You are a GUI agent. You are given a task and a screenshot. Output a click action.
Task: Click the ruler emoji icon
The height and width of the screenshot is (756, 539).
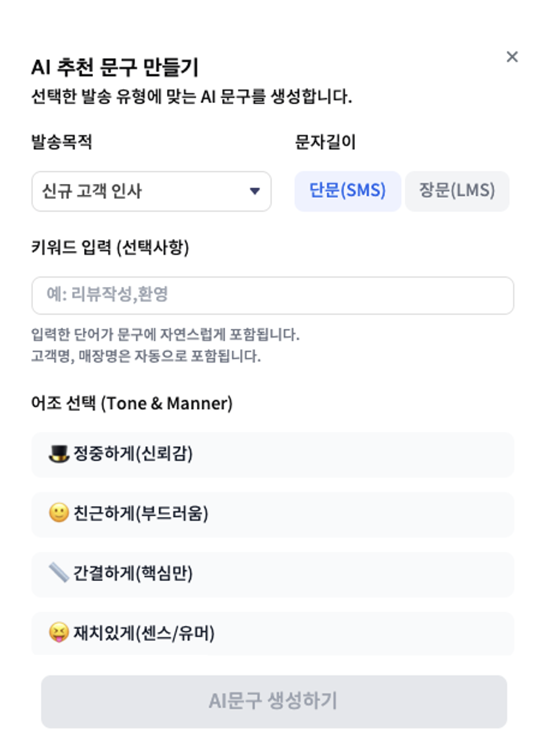tap(59, 573)
